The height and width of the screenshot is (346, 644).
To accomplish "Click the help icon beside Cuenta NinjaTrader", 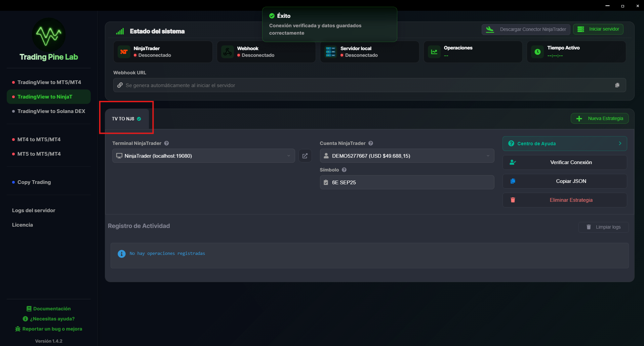I will pos(370,143).
